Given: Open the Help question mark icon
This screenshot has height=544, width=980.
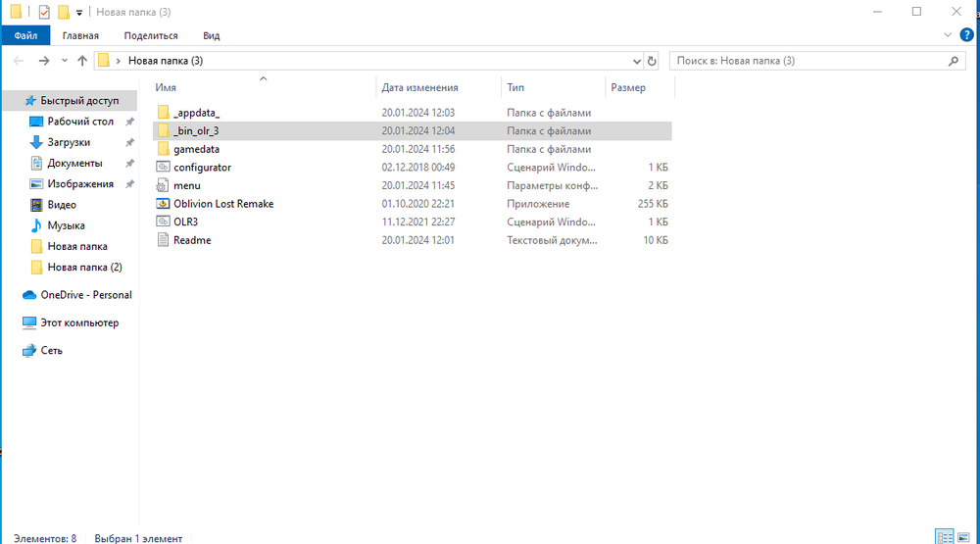Looking at the screenshot, I should [x=966, y=35].
